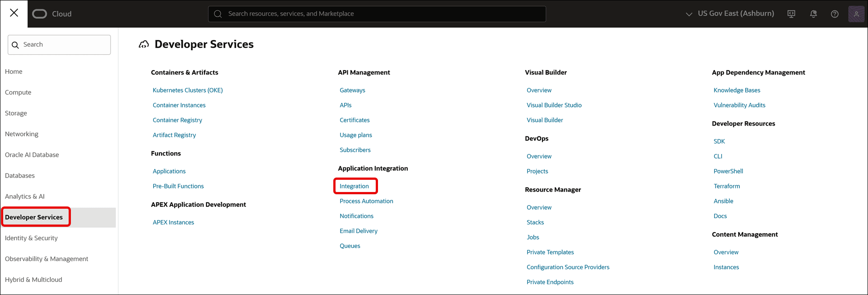Focus the search resources and services field
Screen dimensions: 868x295
pos(377,14)
